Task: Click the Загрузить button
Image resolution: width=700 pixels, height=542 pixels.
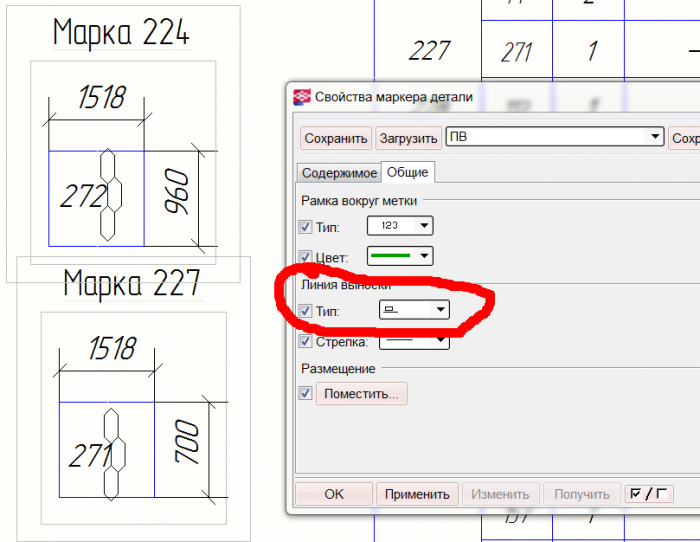Action: (408, 138)
